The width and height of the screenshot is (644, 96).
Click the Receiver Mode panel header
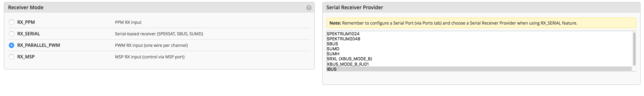pos(26,7)
